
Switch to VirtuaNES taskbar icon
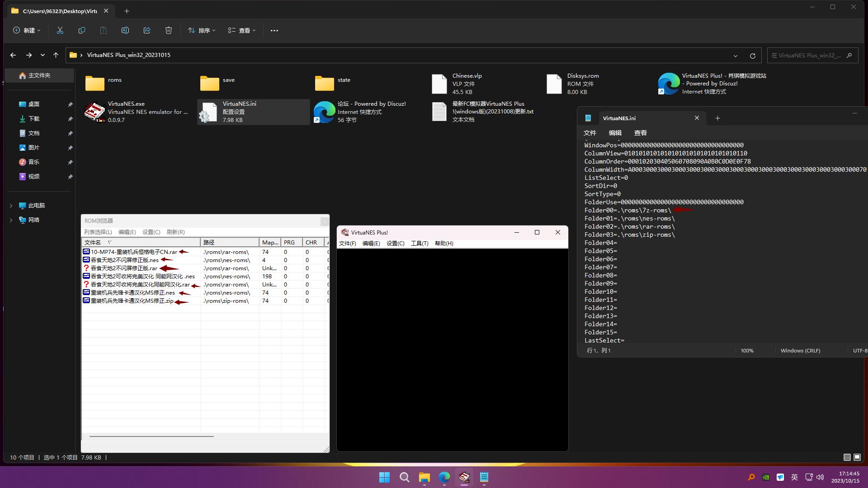click(464, 477)
